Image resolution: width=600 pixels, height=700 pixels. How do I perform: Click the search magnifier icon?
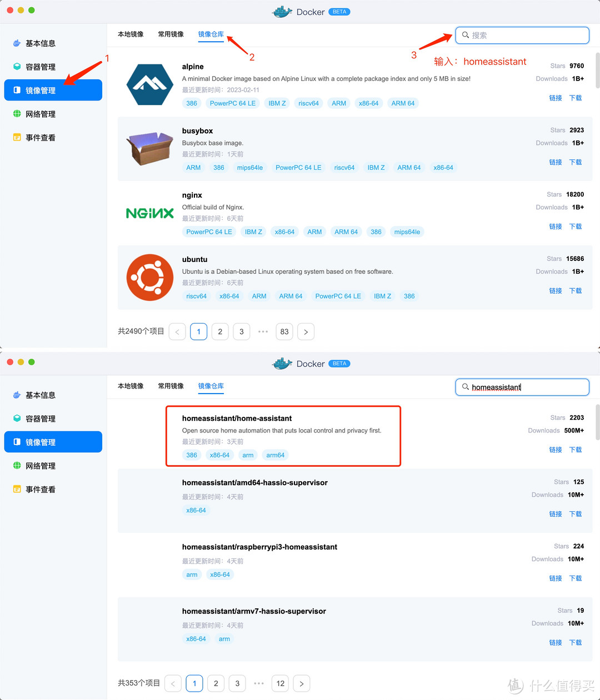point(465,35)
